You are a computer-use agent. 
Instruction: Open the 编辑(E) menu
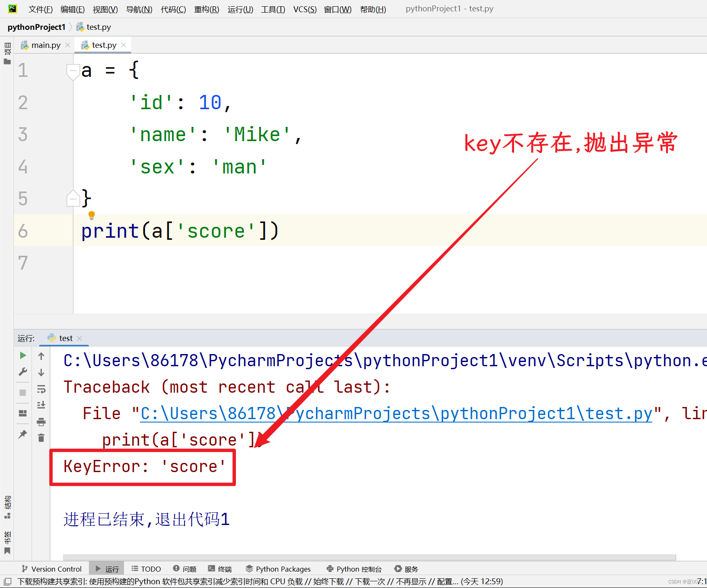click(x=72, y=9)
